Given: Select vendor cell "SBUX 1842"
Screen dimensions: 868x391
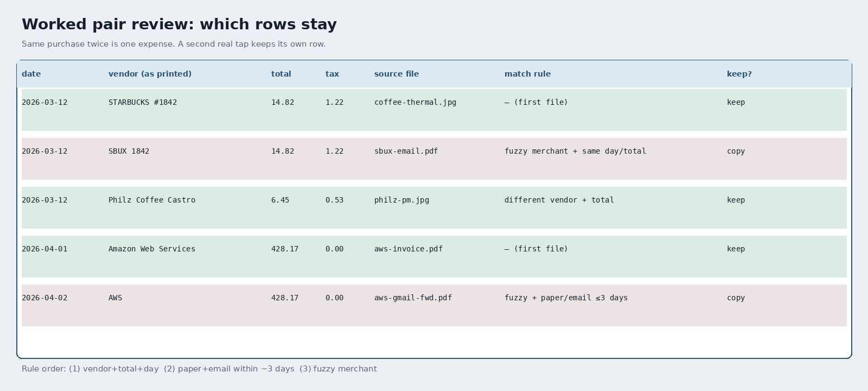Looking at the screenshot, I should pyautogui.click(x=129, y=151).
